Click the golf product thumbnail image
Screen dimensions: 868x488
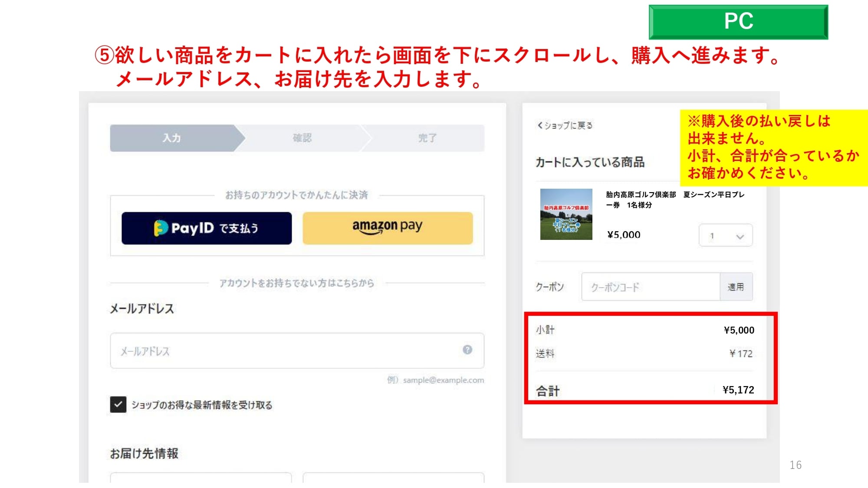pos(566,214)
